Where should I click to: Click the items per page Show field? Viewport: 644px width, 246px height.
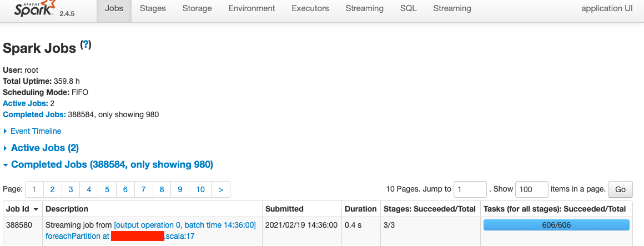pos(531,189)
